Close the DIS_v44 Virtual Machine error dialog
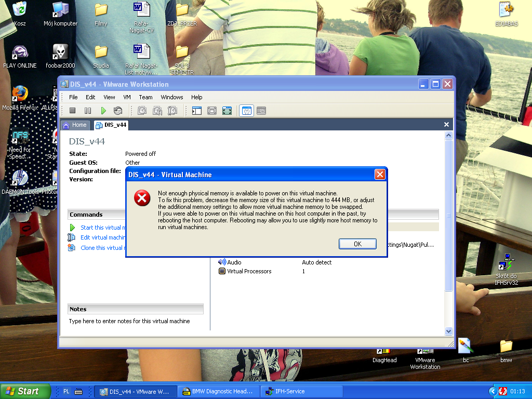Viewport: 532px width, 399px height. [x=379, y=175]
